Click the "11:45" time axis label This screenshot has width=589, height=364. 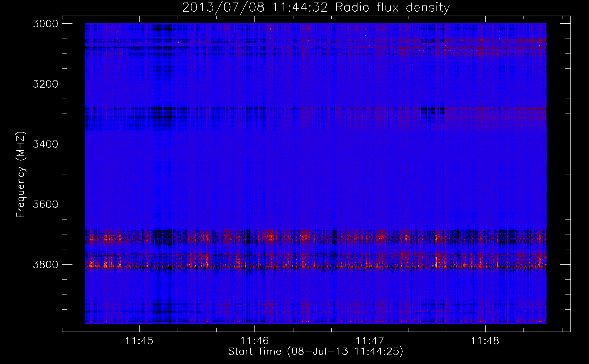(x=139, y=341)
